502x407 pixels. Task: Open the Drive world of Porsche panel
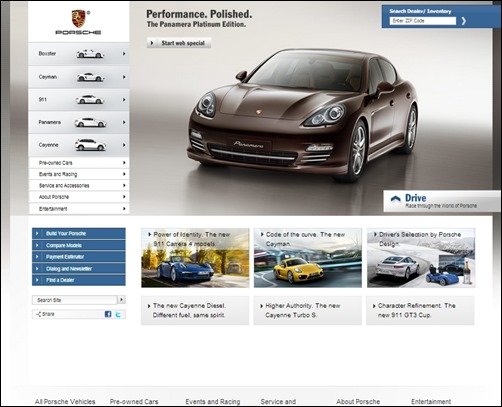coord(442,201)
